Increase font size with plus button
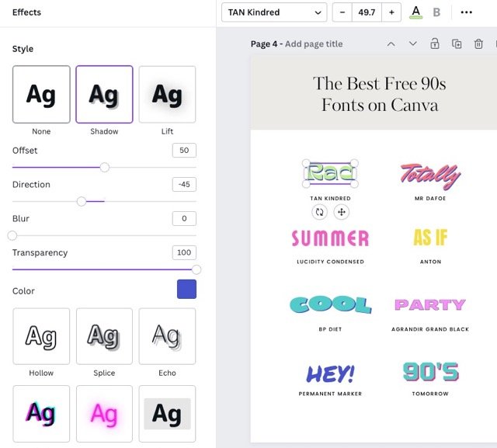The image size is (497, 448). click(x=391, y=12)
